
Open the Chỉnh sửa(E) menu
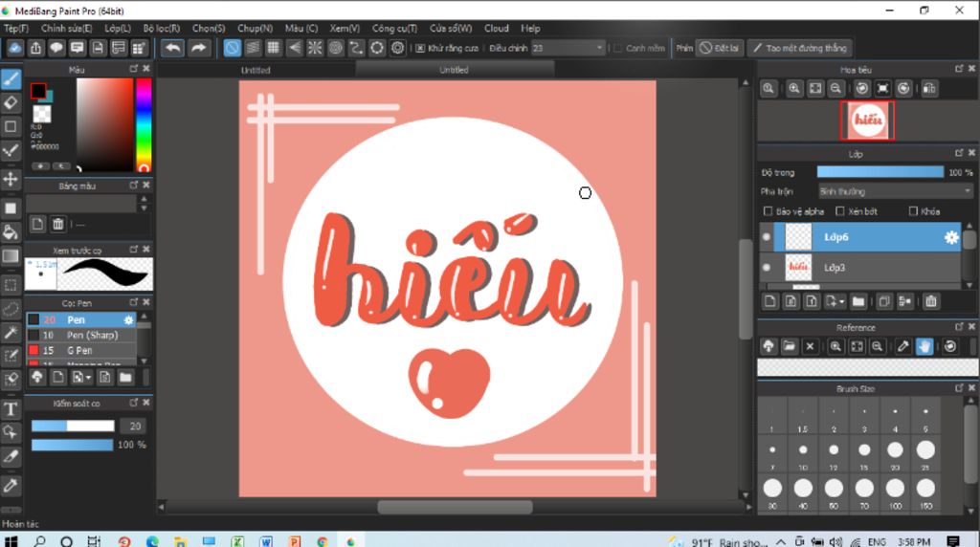[x=66, y=28]
